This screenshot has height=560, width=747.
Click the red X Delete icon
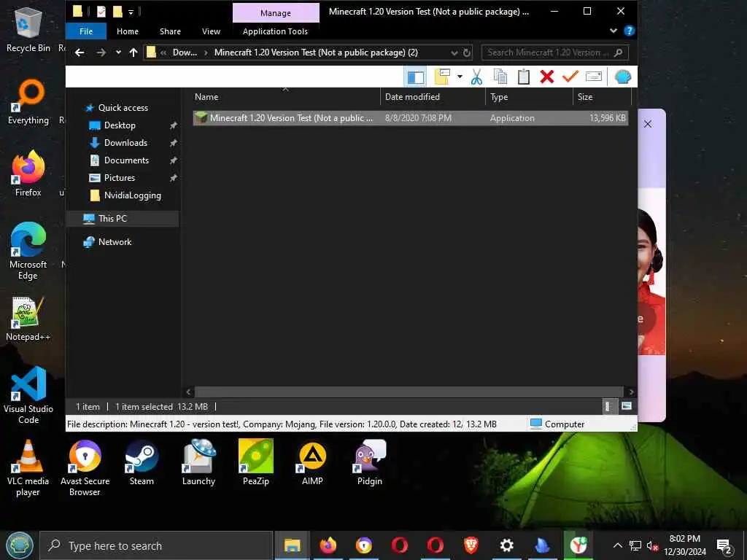547,77
